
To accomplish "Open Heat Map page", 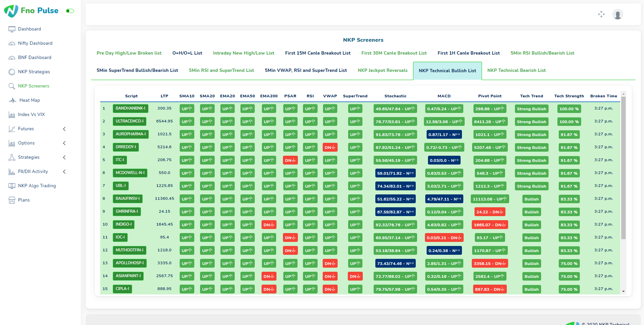I will click(x=30, y=100).
